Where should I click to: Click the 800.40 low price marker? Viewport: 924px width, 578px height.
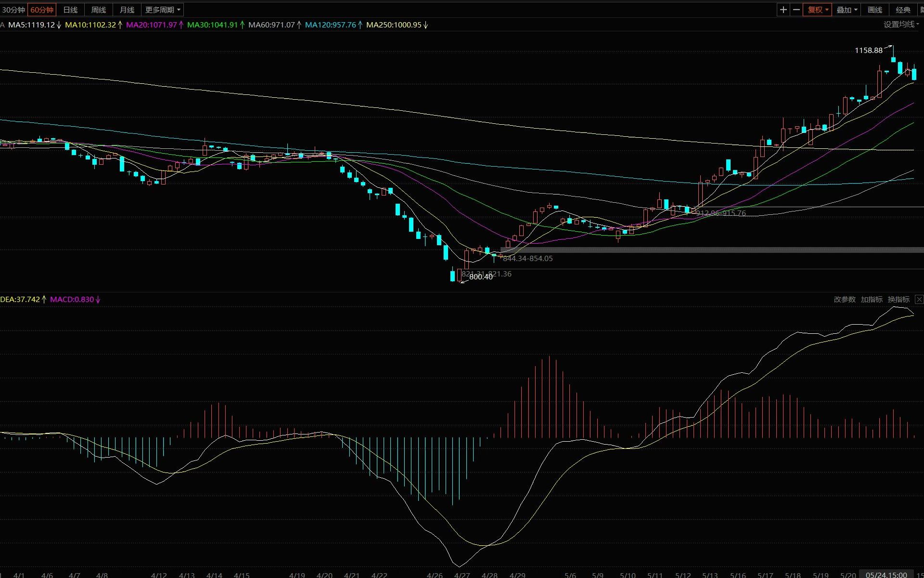[x=481, y=277]
